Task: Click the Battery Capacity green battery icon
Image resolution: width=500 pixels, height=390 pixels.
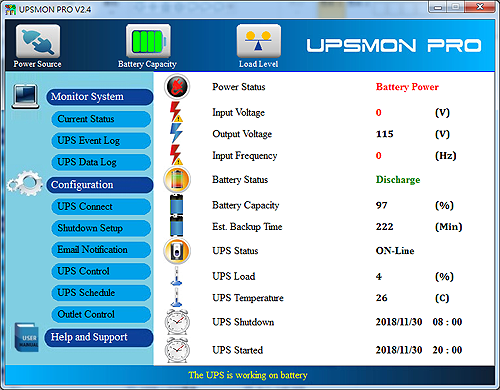Action: pyautogui.click(x=148, y=41)
